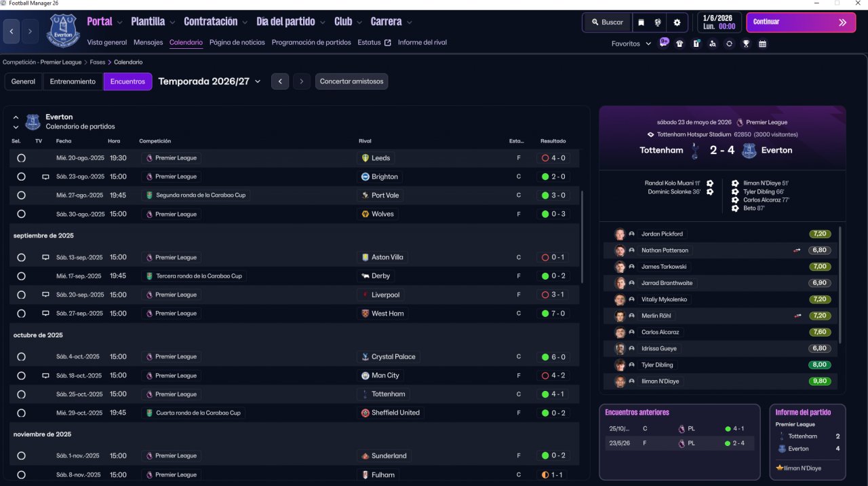Toggle the Everton calendar team expander arrows
868x486 pixels.
click(16, 121)
